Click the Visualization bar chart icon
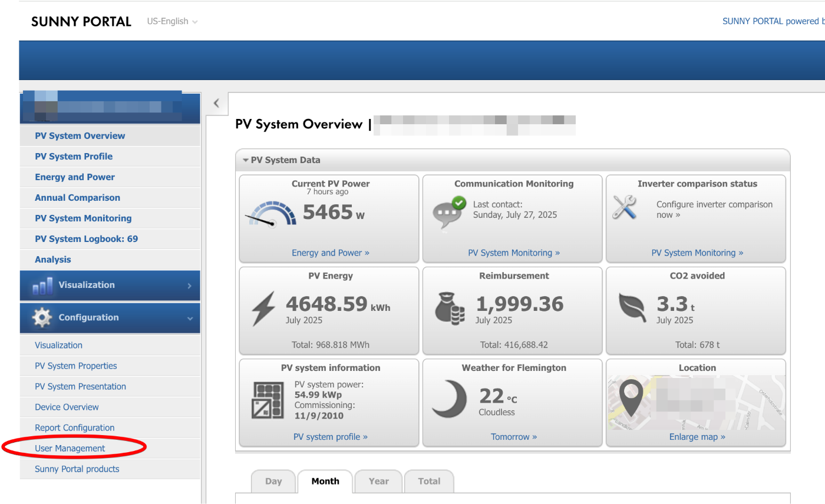 pos(42,286)
